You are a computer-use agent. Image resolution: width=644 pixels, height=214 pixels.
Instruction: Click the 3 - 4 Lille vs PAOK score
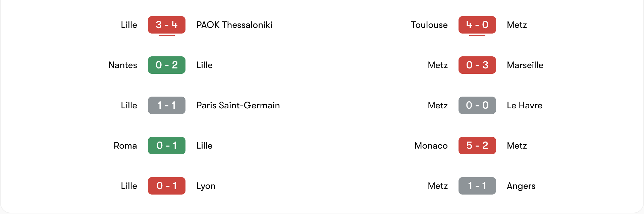pyautogui.click(x=166, y=25)
